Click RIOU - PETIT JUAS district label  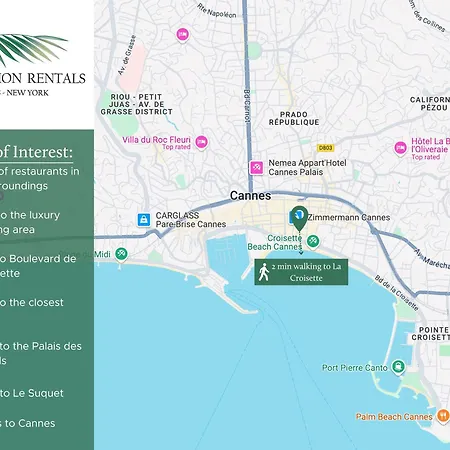tap(137, 104)
